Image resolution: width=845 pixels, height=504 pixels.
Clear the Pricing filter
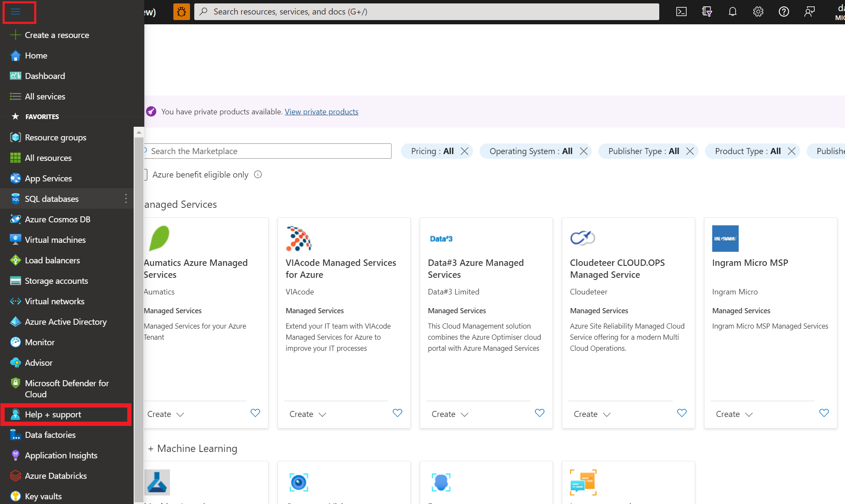pyautogui.click(x=465, y=151)
